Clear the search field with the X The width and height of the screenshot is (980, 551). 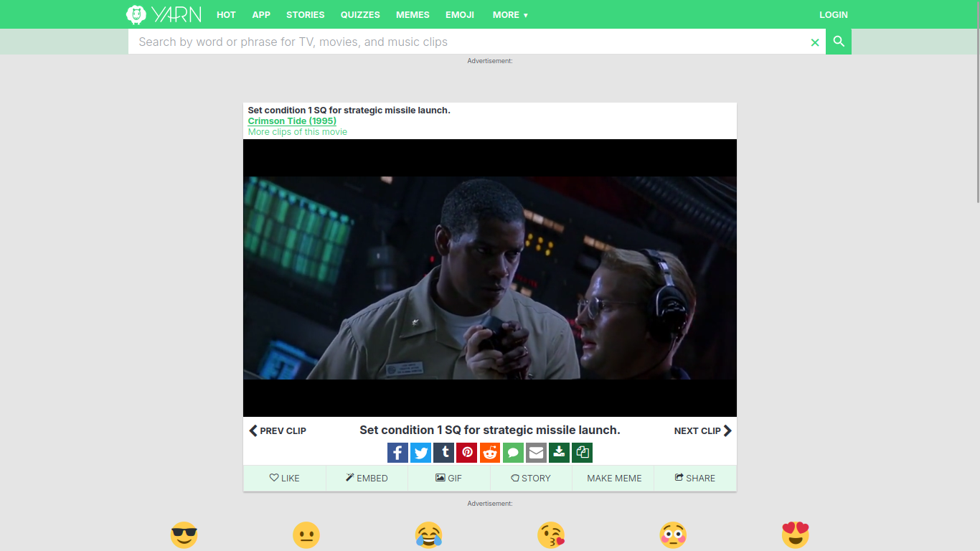[x=814, y=42]
